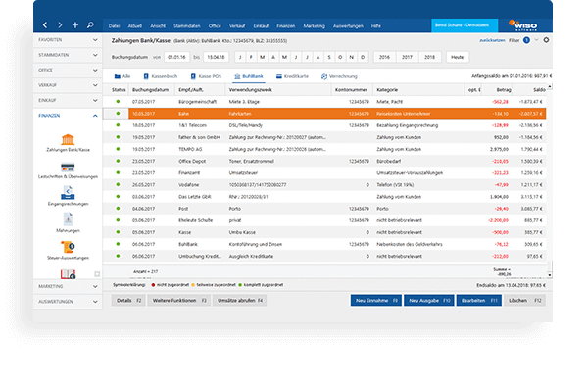Click the settings gear next to Filter
The width and height of the screenshot is (588, 384).
tap(546, 40)
